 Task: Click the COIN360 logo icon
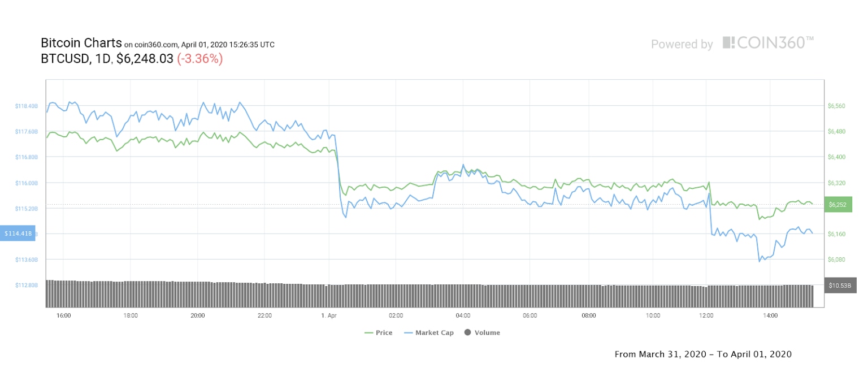[728, 43]
